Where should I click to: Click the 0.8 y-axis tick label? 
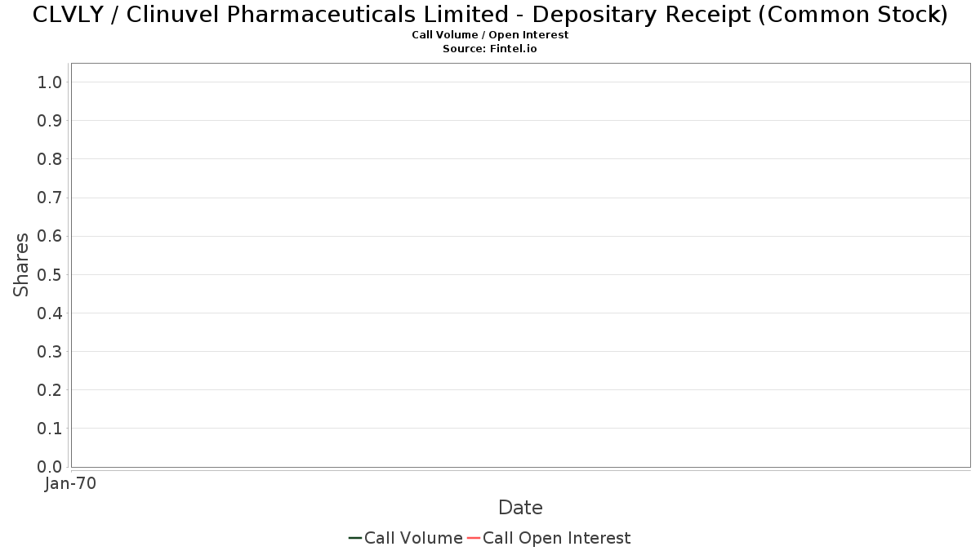tap(50, 159)
